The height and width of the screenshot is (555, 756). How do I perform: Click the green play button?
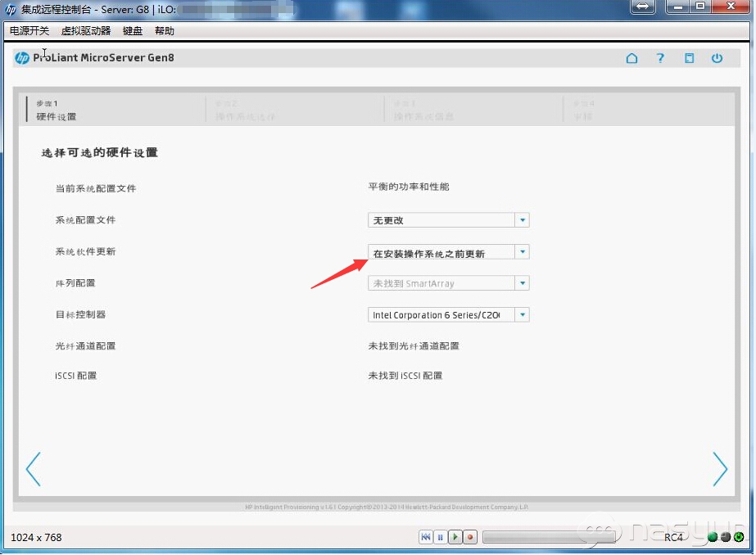[455, 537]
